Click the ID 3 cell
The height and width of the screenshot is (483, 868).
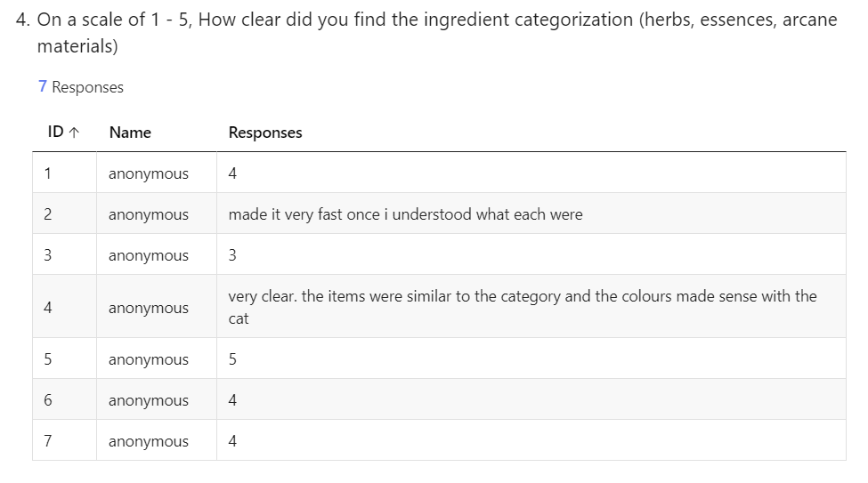tap(47, 255)
